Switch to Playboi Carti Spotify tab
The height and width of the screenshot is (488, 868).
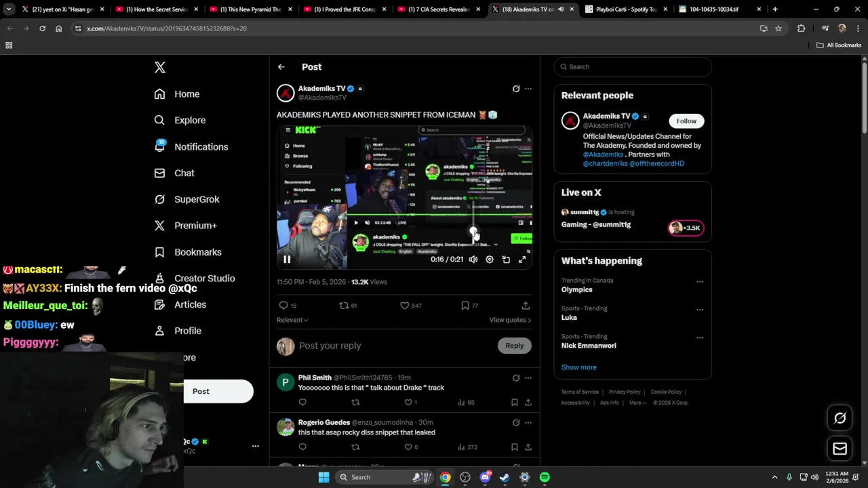(x=625, y=9)
